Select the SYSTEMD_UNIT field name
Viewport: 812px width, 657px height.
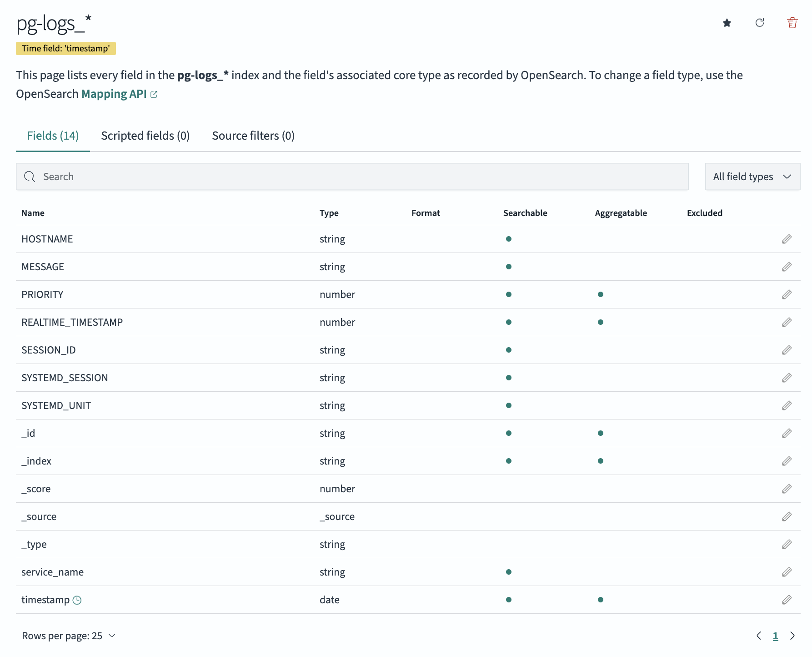click(x=56, y=405)
